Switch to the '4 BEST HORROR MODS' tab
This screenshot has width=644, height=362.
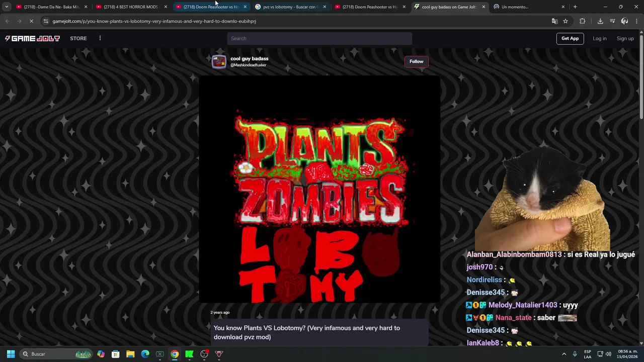(x=131, y=7)
